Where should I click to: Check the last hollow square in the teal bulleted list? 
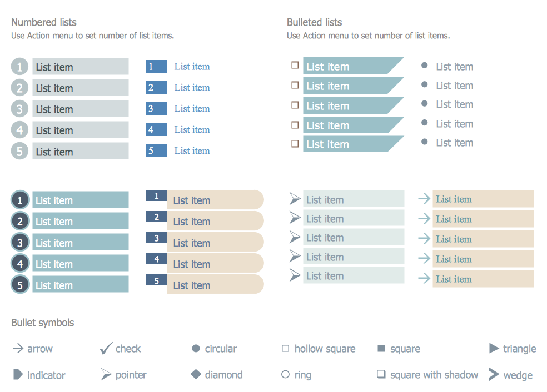point(295,144)
